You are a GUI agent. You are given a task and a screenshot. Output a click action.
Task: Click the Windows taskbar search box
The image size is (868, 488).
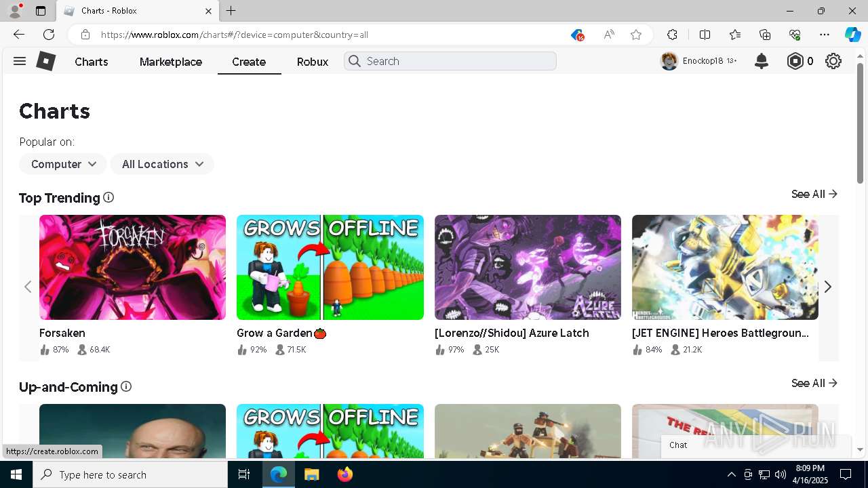tap(130, 474)
